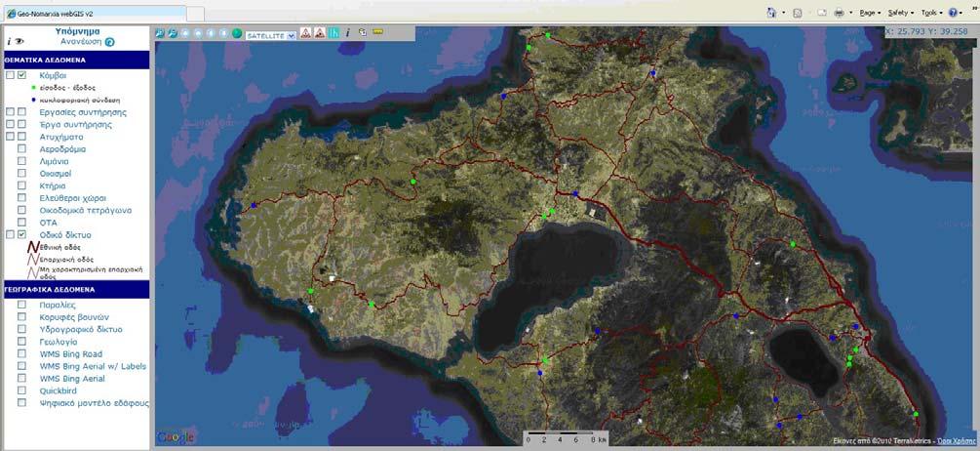This screenshot has width=980, height=451.
Task: Check the WMS Bing Road layer checkbox
Action: tap(21, 354)
